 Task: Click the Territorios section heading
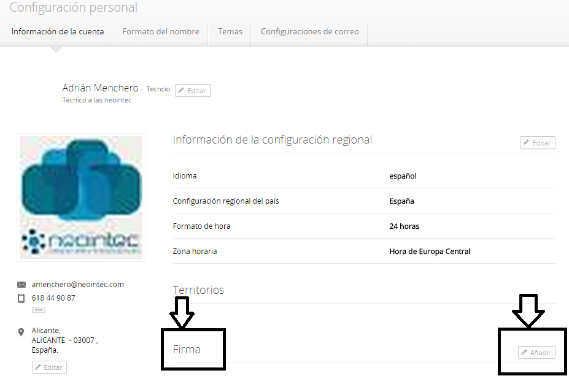pyautogui.click(x=198, y=290)
